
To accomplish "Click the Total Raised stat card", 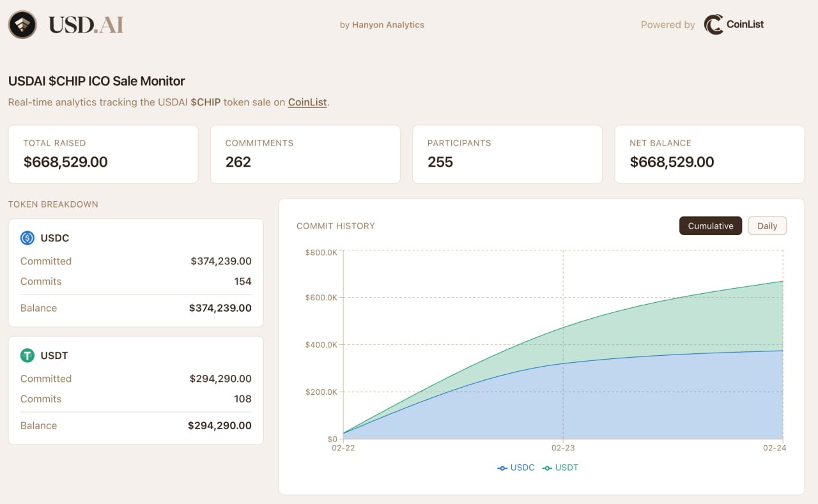I will (103, 154).
